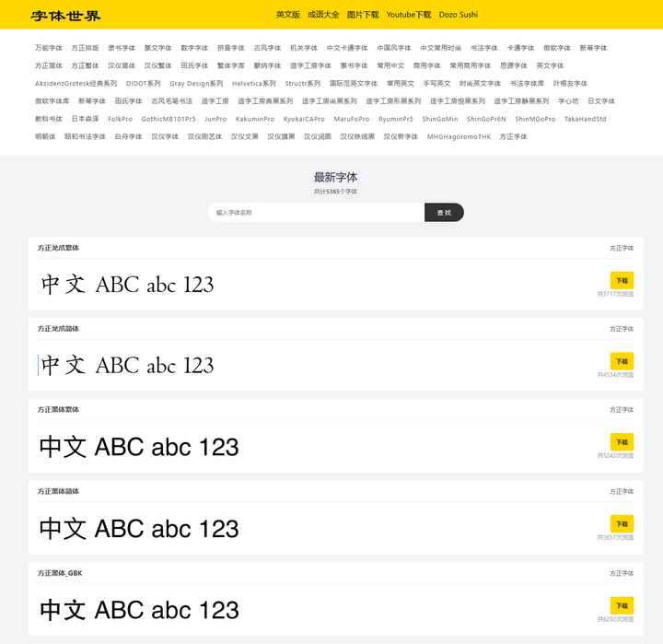
Task: Open the 日文字体 category
Action: (x=601, y=101)
